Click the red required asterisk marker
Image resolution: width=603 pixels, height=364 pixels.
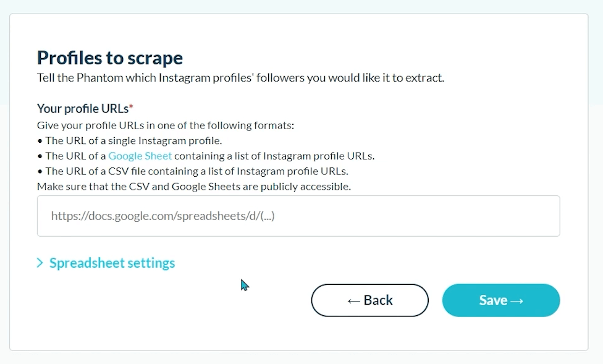(x=131, y=106)
